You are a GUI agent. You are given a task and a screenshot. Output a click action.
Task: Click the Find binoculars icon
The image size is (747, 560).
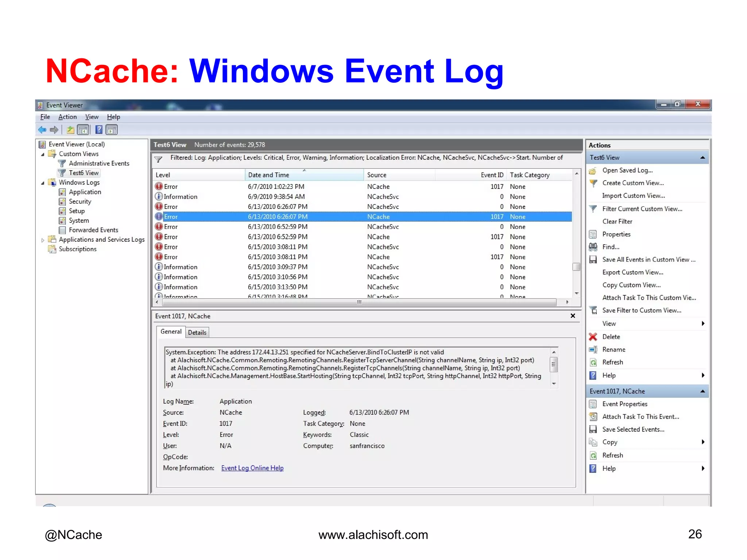[593, 247]
